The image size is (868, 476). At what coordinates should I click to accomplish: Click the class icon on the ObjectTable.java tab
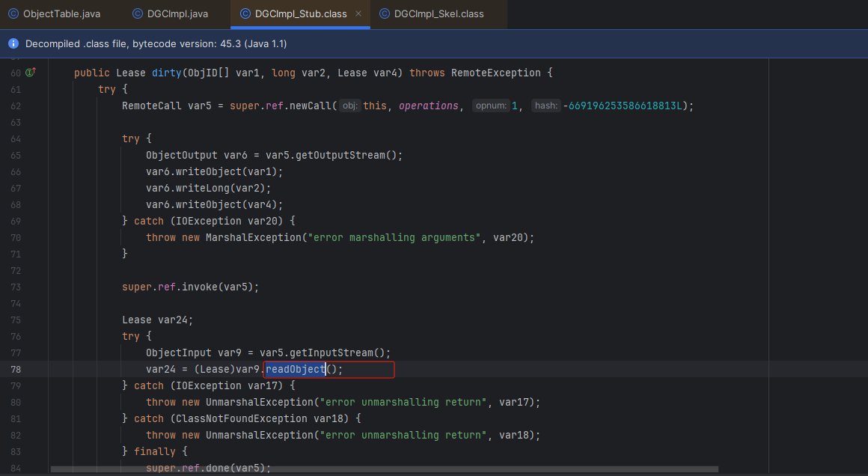point(13,14)
